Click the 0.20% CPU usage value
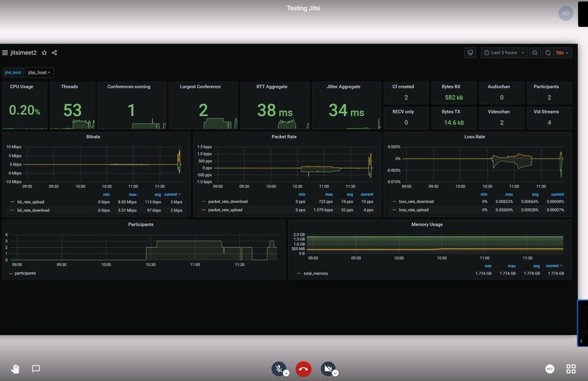 [24, 111]
